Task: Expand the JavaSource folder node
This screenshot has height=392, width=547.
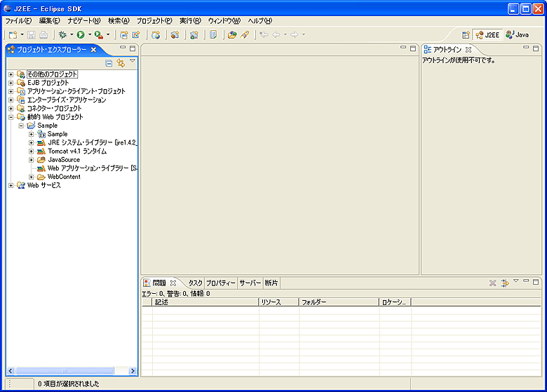Action: point(31,160)
